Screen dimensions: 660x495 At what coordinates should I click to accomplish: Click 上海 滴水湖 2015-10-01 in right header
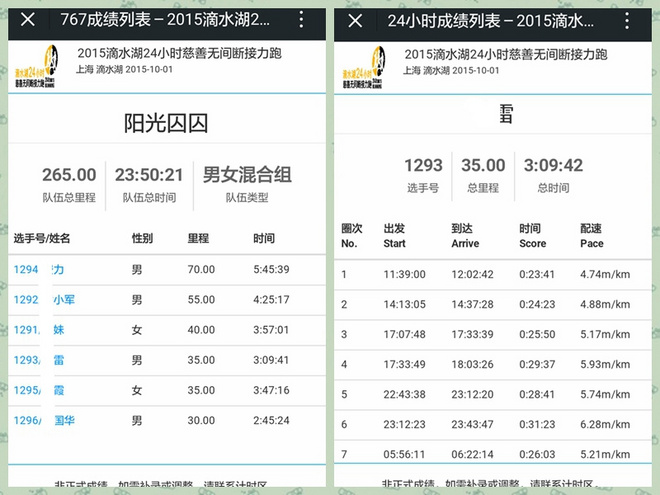pos(451,70)
